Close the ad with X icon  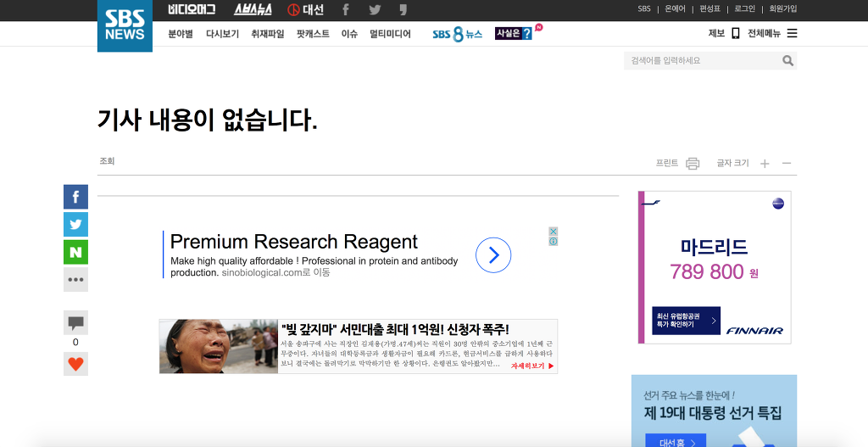pyautogui.click(x=553, y=232)
